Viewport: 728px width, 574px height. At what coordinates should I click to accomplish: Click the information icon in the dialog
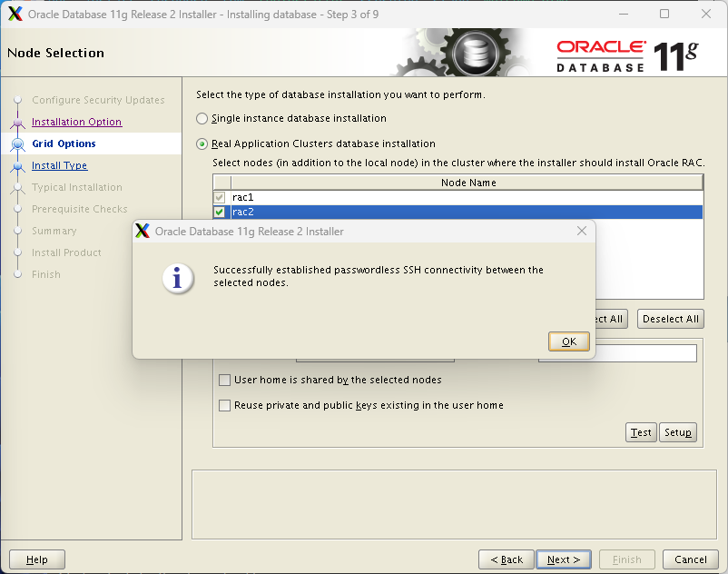177,279
